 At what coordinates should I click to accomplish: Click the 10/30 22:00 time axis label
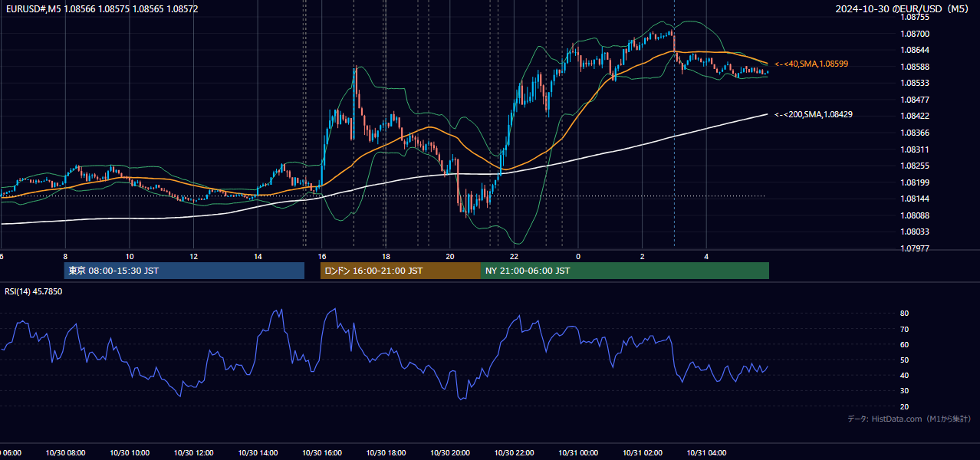click(514, 453)
